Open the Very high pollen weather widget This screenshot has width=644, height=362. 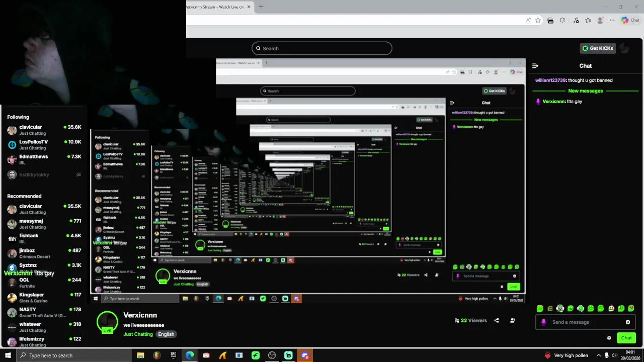[x=566, y=355]
